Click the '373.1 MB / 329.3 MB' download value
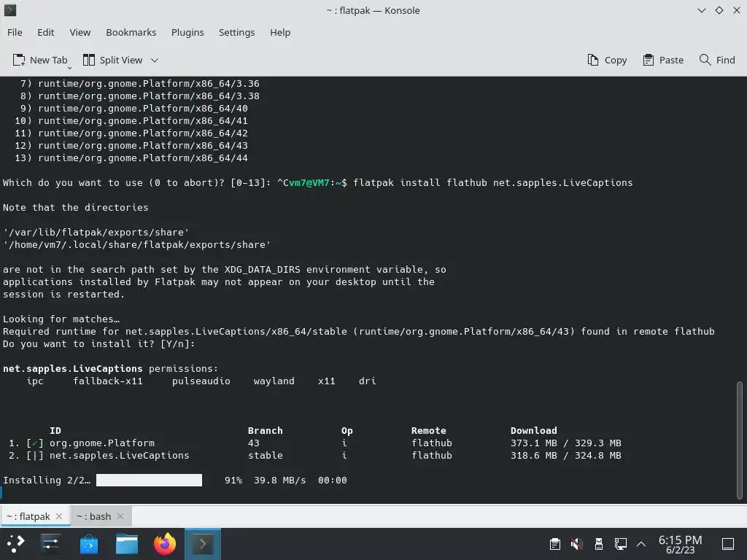747x560 pixels. pyautogui.click(x=566, y=443)
